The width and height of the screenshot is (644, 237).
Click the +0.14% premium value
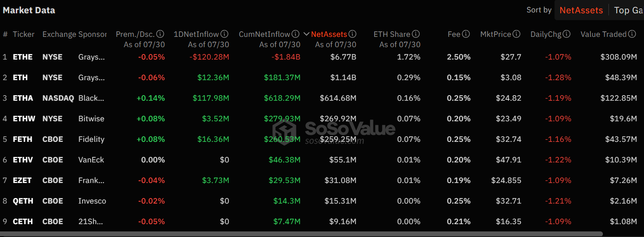click(x=151, y=98)
